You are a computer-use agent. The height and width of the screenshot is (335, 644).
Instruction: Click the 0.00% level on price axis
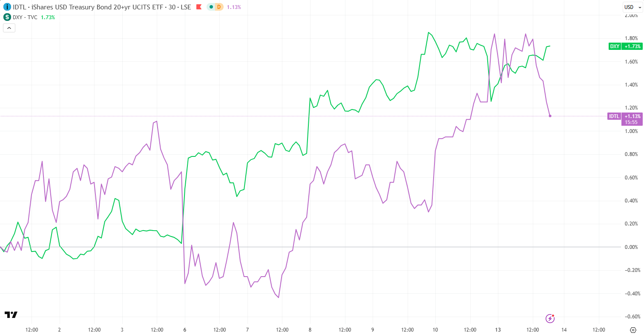[631, 247]
